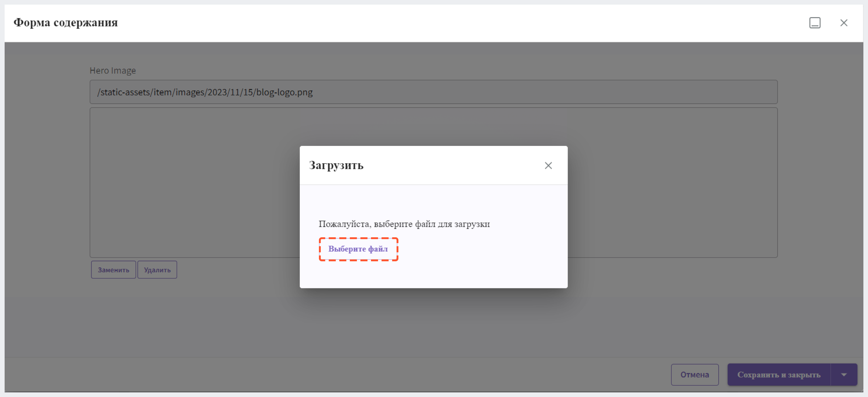Viewport: 868px width, 397px height.
Task: Open the save options dropdown arrow
Action: tap(844, 375)
